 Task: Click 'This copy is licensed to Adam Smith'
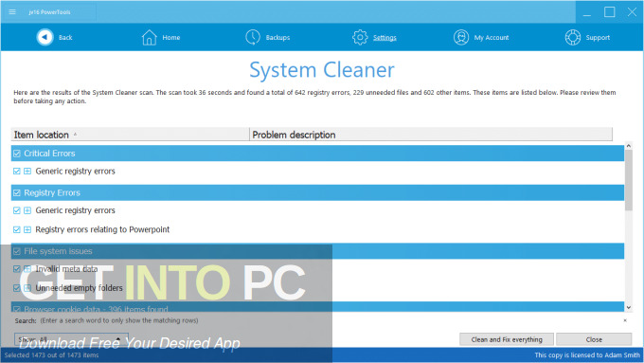click(x=587, y=355)
